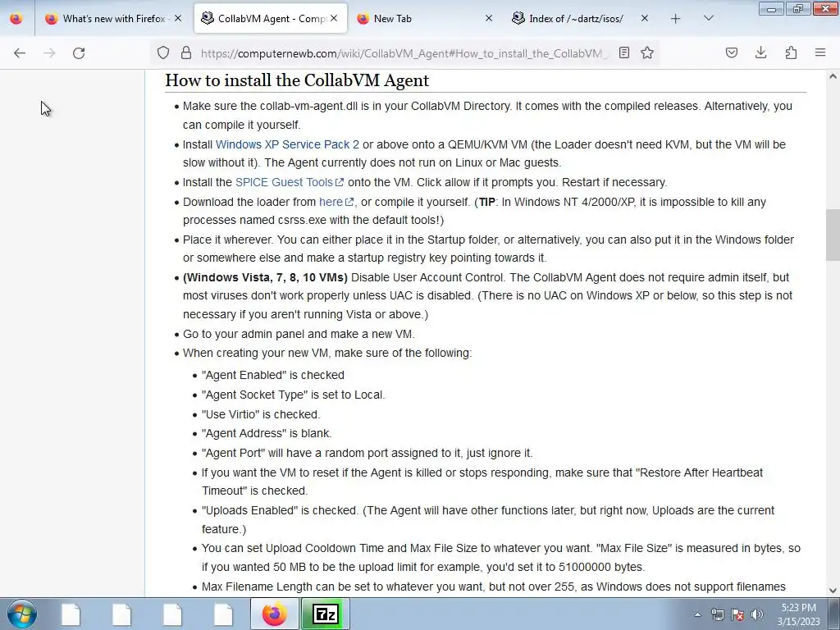
Task: Click the URL address bar
Action: pos(404,53)
